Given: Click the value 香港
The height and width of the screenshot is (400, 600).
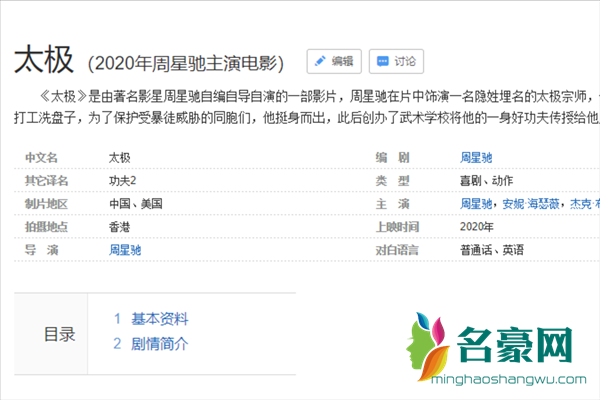Looking at the screenshot, I should tap(120, 227).
